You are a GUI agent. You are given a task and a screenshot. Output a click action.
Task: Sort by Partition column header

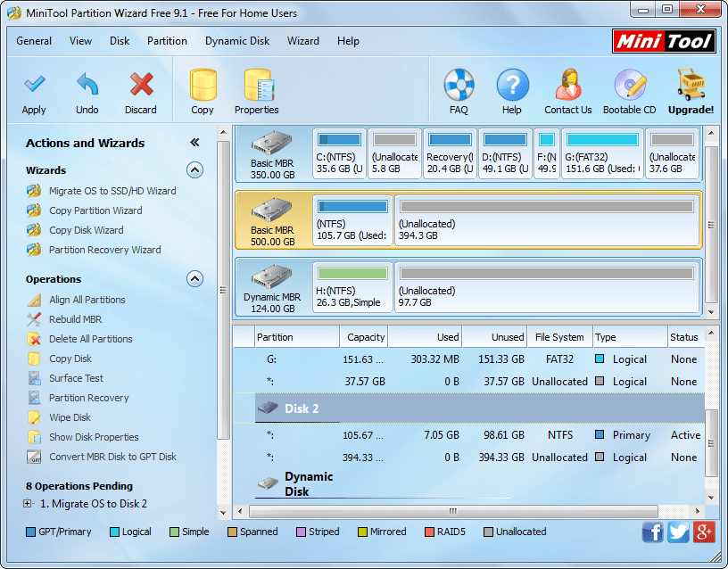pos(298,337)
